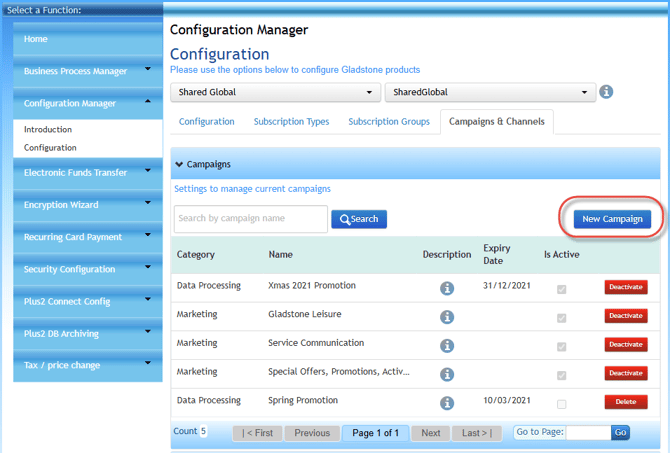The height and width of the screenshot is (453, 670).
Task: Click the Previous page button
Action: tap(312, 433)
